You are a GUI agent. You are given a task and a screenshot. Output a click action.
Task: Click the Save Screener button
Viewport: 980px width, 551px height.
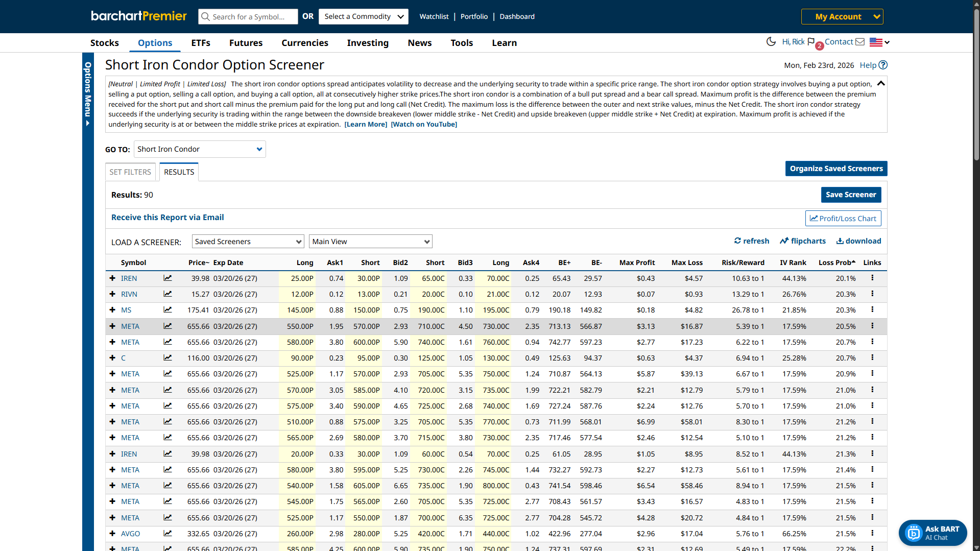pos(850,195)
